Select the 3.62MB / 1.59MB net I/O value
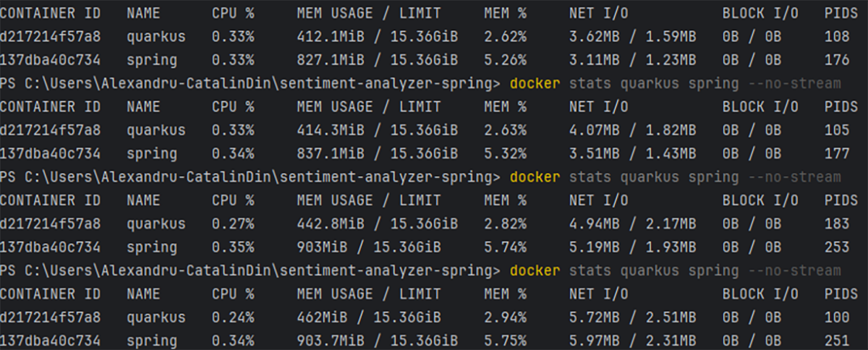 point(632,37)
